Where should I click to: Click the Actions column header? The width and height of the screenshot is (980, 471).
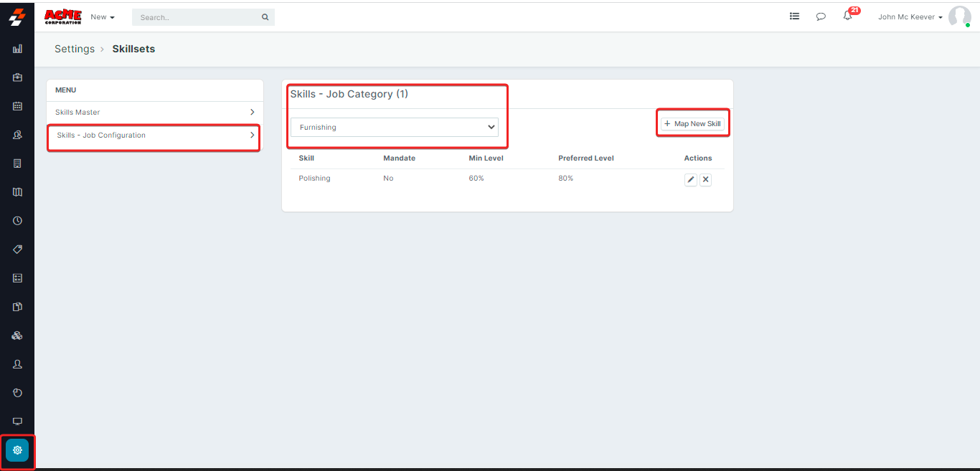(698, 158)
